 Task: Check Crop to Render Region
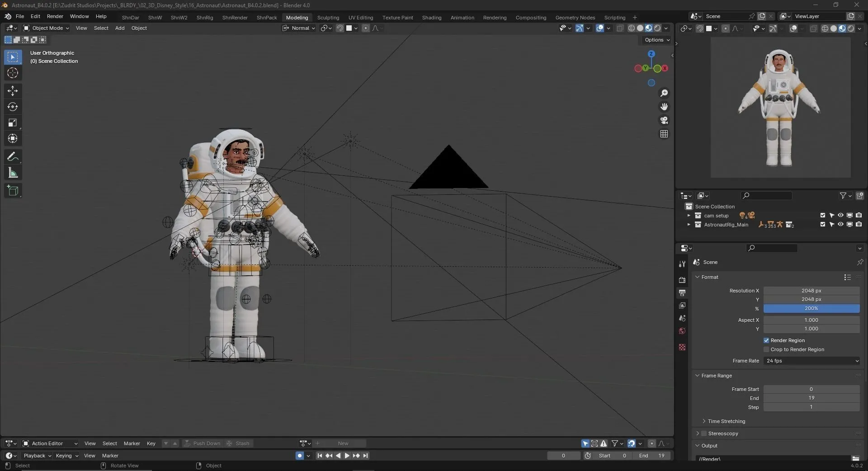(766, 349)
